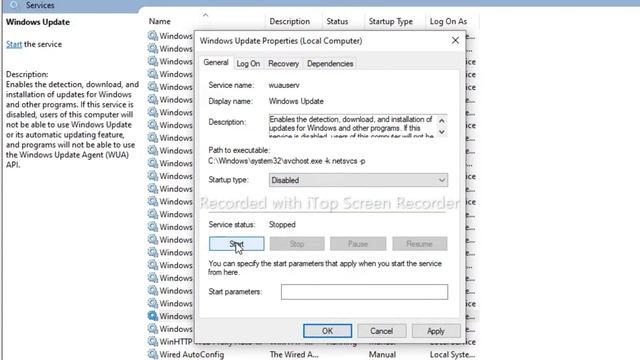This screenshot has height=360, width=640.
Task: Sort services by the Name column header
Action: click(160, 21)
